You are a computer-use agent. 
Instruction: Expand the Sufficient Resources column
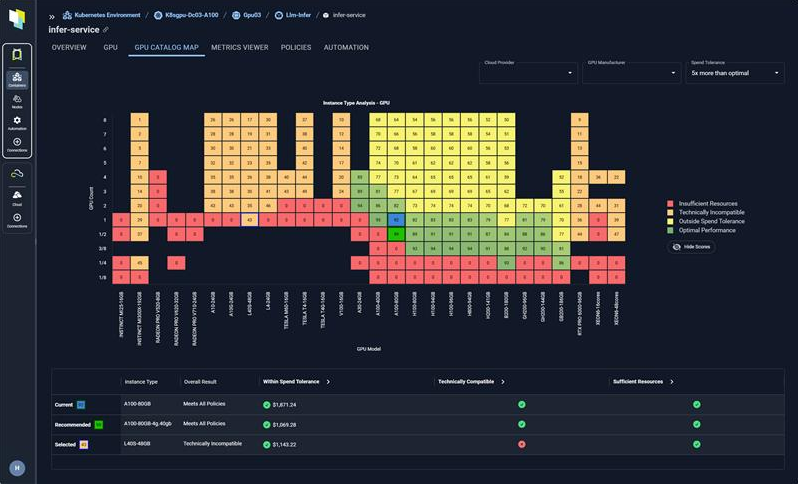[675, 381]
